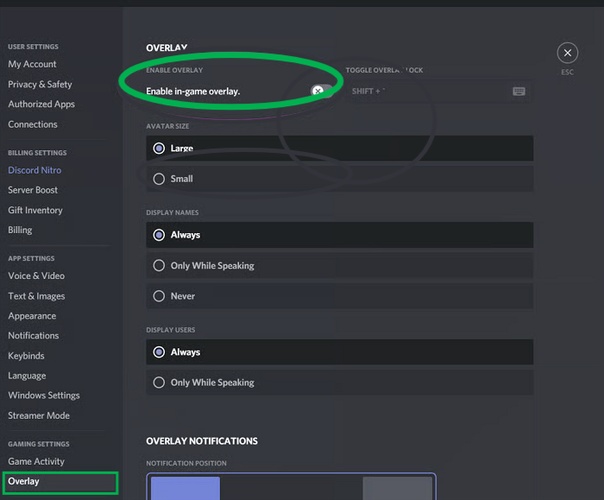Close settings with the ESC X icon
The image size is (604, 500).
tap(567, 52)
